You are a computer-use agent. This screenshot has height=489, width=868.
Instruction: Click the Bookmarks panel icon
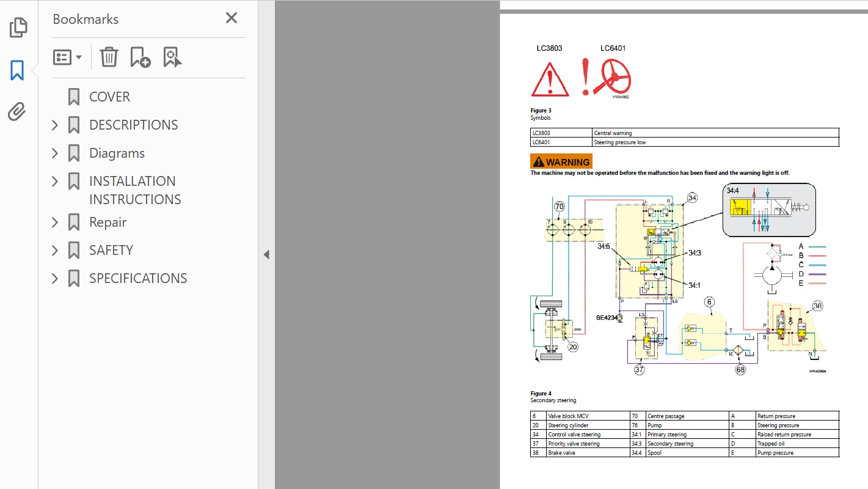click(17, 70)
